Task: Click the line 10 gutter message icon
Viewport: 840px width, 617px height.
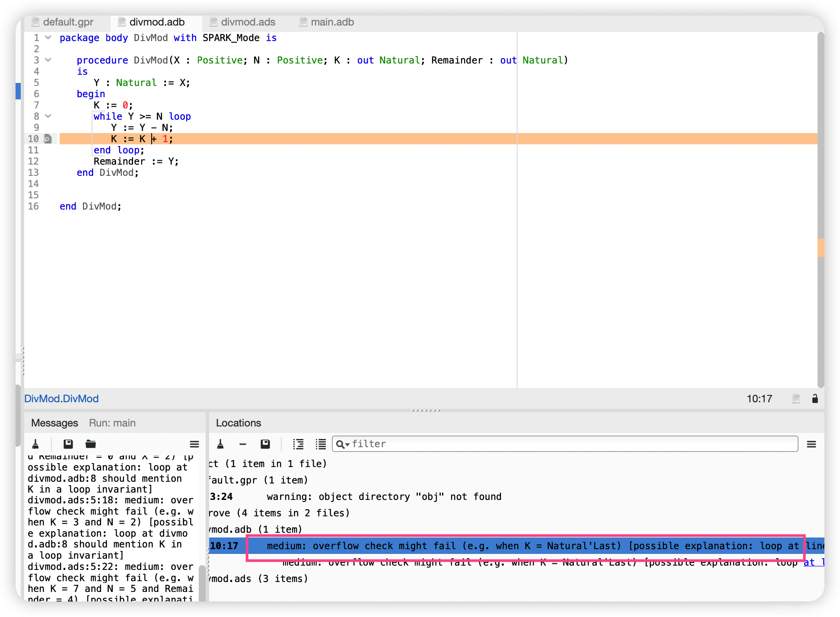Action: tap(48, 139)
